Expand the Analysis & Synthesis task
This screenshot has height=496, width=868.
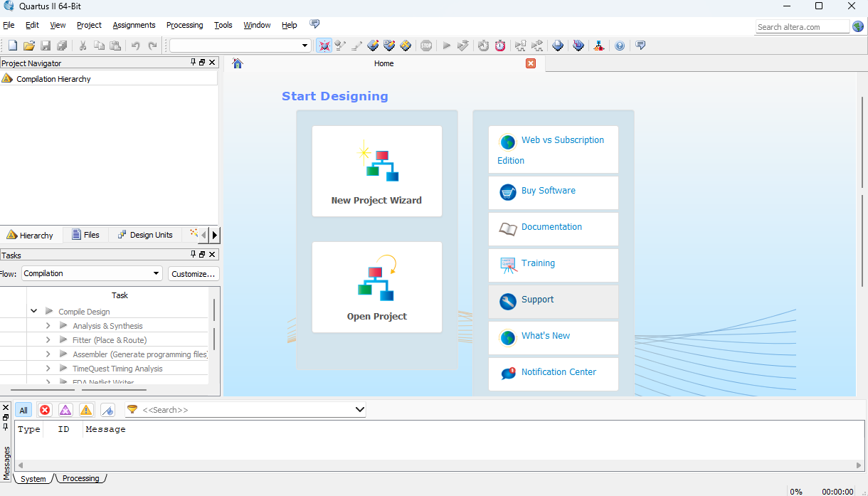coord(48,326)
